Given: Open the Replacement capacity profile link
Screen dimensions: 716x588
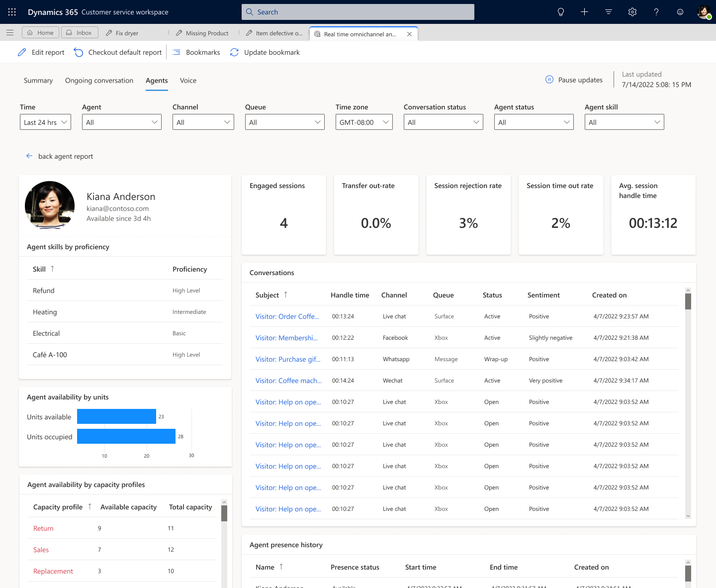Looking at the screenshot, I should [x=53, y=571].
